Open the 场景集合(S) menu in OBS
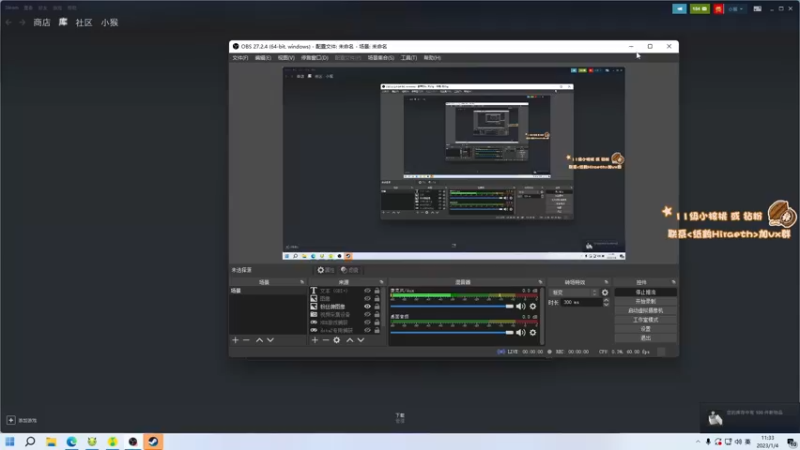 click(x=381, y=58)
